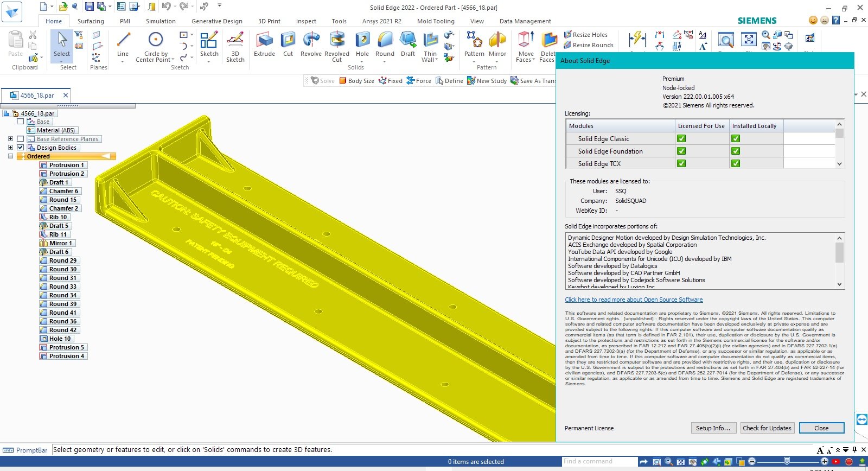Open the Line tool dropdown arrow
The width and height of the screenshot is (868, 471).
[x=123, y=61]
